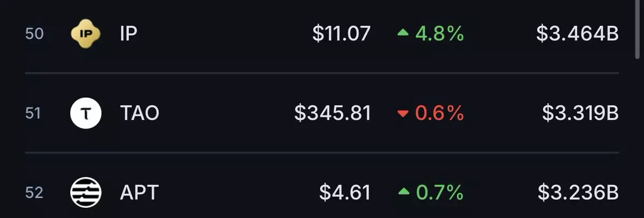
Task: Click the 0.7% change value
Action: click(x=440, y=192)
